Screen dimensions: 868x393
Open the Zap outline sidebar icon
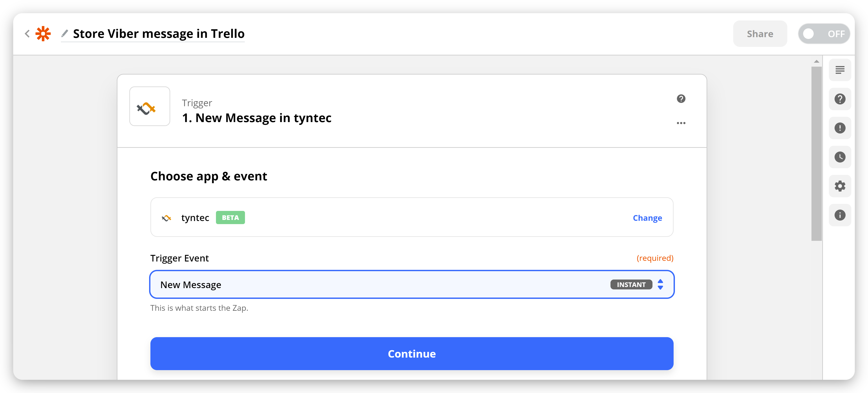pos(840,70)
